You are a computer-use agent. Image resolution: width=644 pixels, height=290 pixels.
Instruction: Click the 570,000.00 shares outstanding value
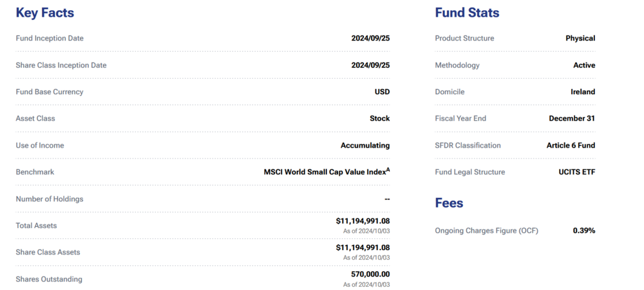[x=370, y=274]
